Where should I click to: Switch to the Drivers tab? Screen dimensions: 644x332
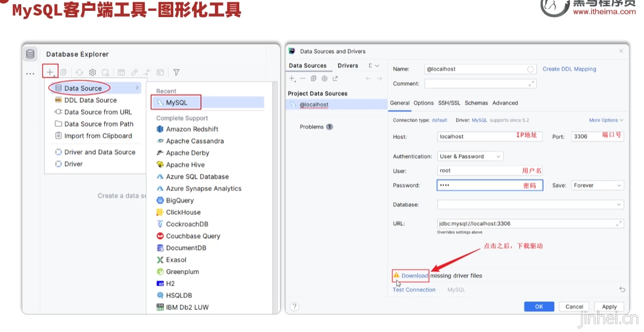click(348, 65)
